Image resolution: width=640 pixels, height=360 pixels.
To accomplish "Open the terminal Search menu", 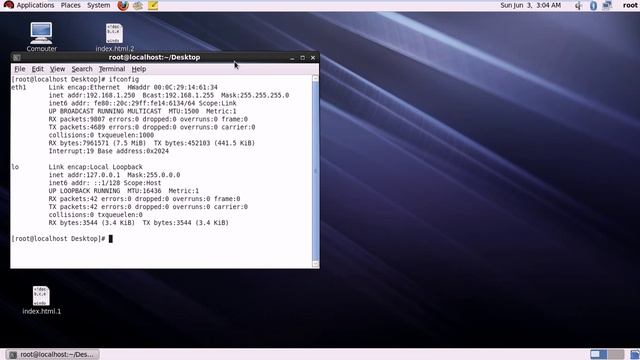I will (x=82, y=69).
